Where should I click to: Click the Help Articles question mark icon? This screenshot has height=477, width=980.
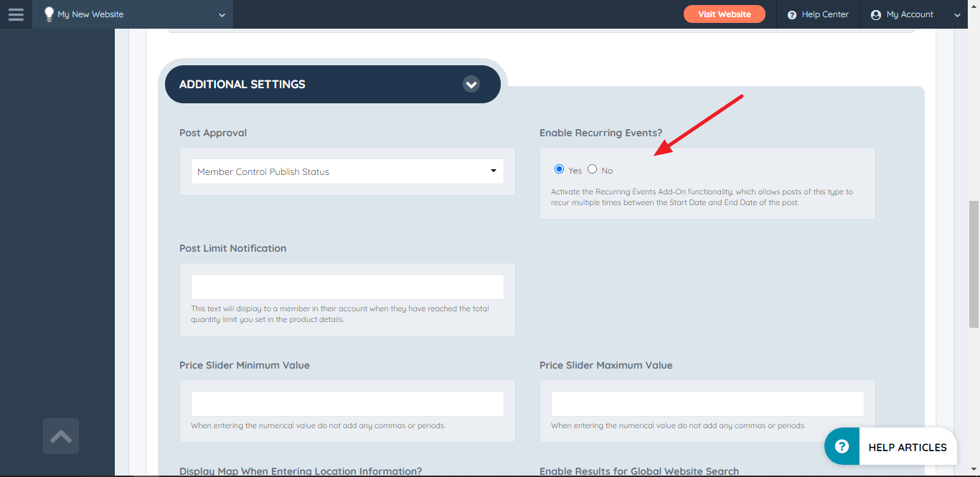tap(842, 446)
